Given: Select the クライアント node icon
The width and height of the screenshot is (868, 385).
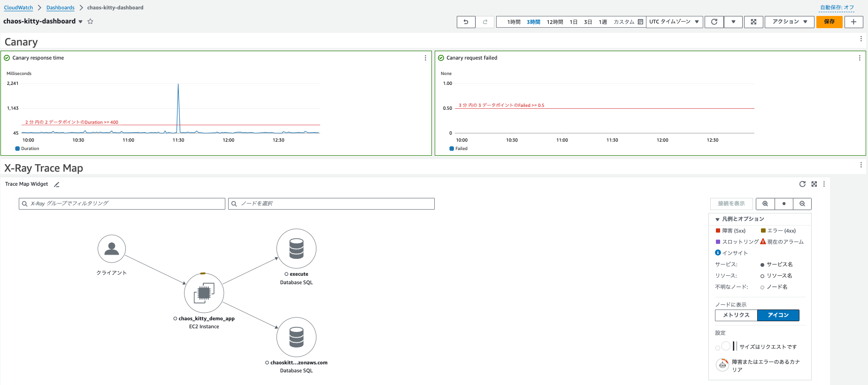Looking at the screenshot, I should point(112,249).
